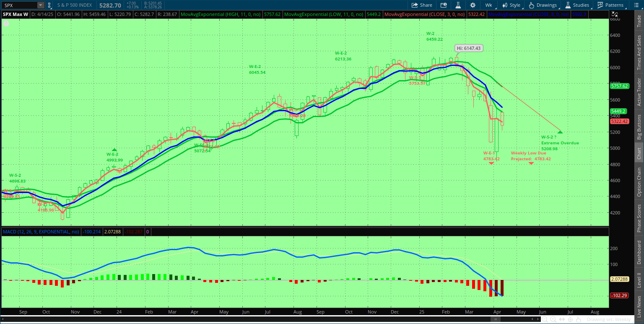This screenshot has width=644, height=324.
Task: Open the Active Trader side tab
Action: 639,92
